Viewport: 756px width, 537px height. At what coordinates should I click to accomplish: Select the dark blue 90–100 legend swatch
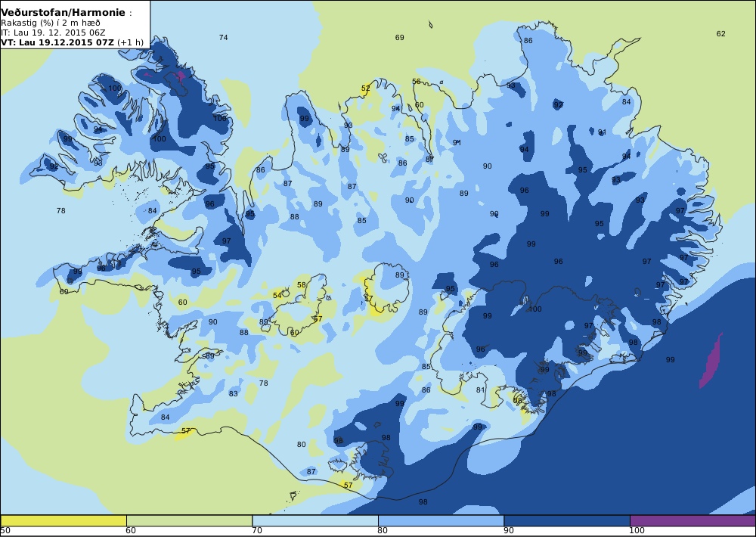[566, 520]
